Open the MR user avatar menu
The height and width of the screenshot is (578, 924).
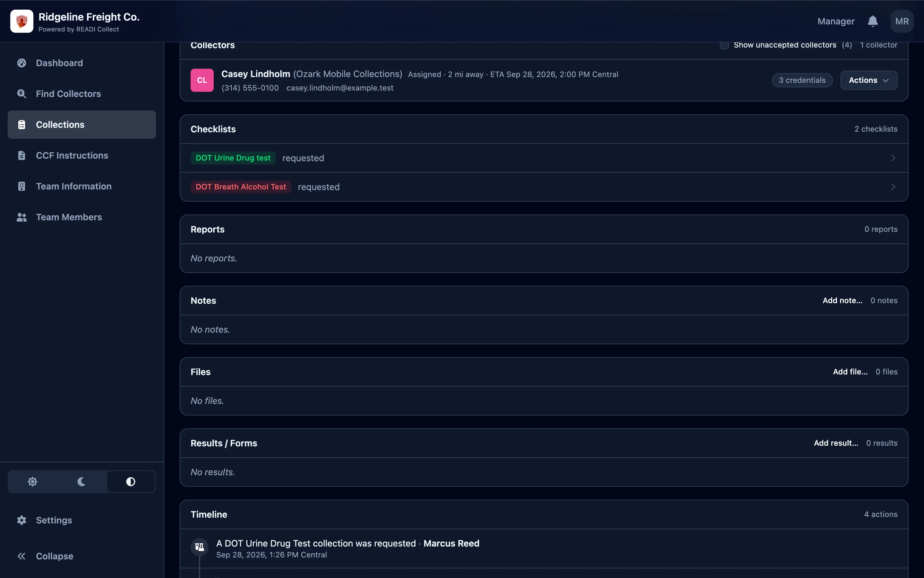[x=902, y=21]
